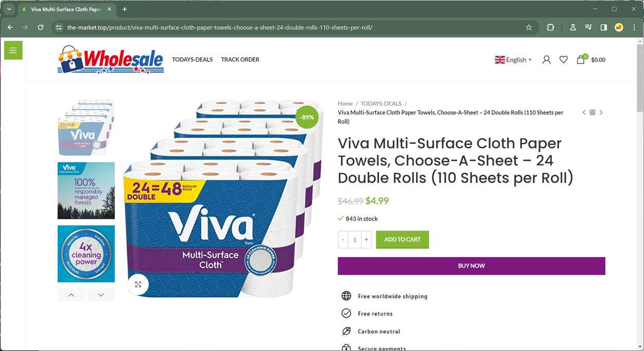This screenshot has width=644, height=351.
Task: Open the TODAYS-DEALS menu item
Action: (x=192, y=60)
